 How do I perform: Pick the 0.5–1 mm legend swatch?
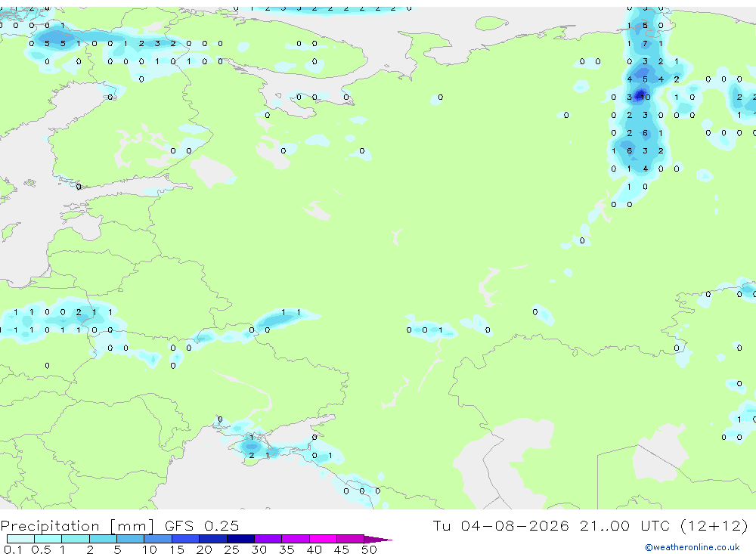click(48, 539)
